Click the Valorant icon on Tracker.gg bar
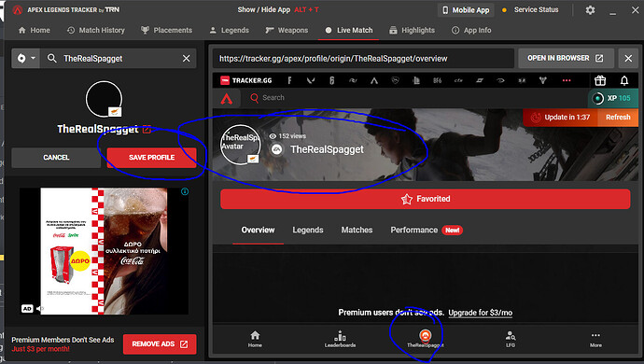Viewport: 644px width, 364px height. click(x=311, y=80)
